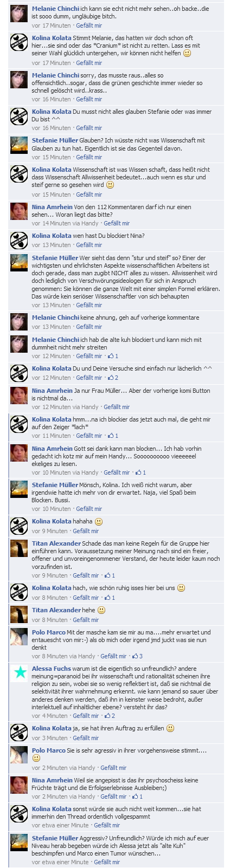Click 'Gefällt mir' under 'wen hast Du blockiert Nina?'

tap(89, 245)
